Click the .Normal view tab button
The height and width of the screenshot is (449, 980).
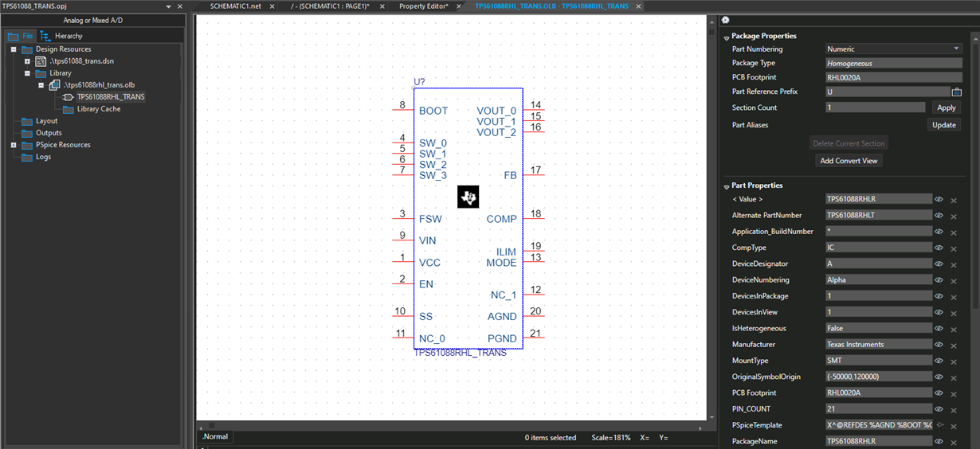pyautogui.click(x=215, y=437)
